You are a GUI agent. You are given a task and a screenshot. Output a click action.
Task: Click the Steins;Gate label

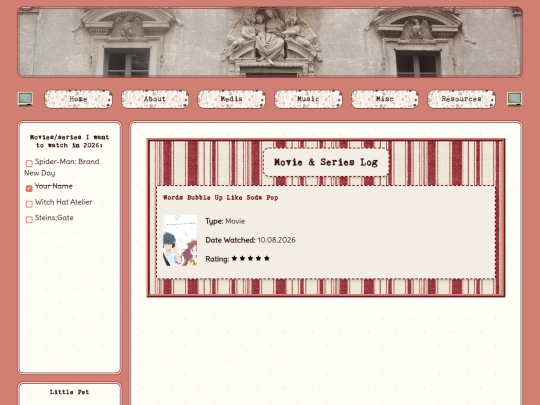(54, 218)
